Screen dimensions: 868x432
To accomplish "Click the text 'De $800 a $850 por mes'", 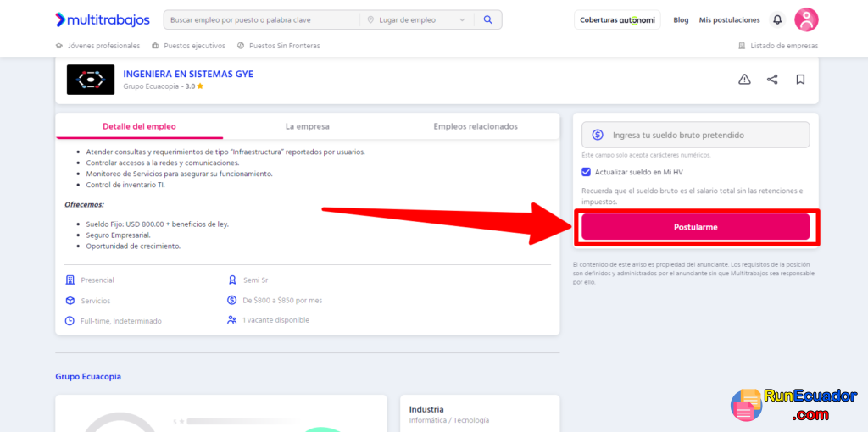I will pyautogui.click(x=282, y=301).
